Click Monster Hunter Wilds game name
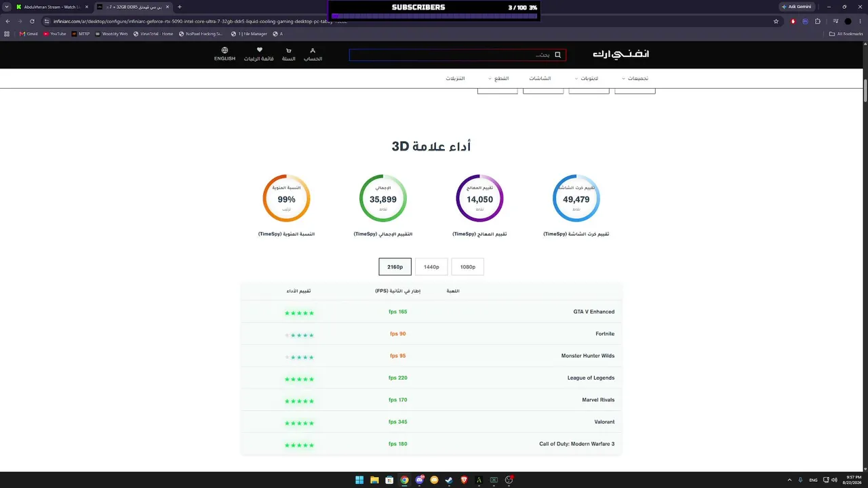Viewport: 868px width, 488px height. pos(588,356)
